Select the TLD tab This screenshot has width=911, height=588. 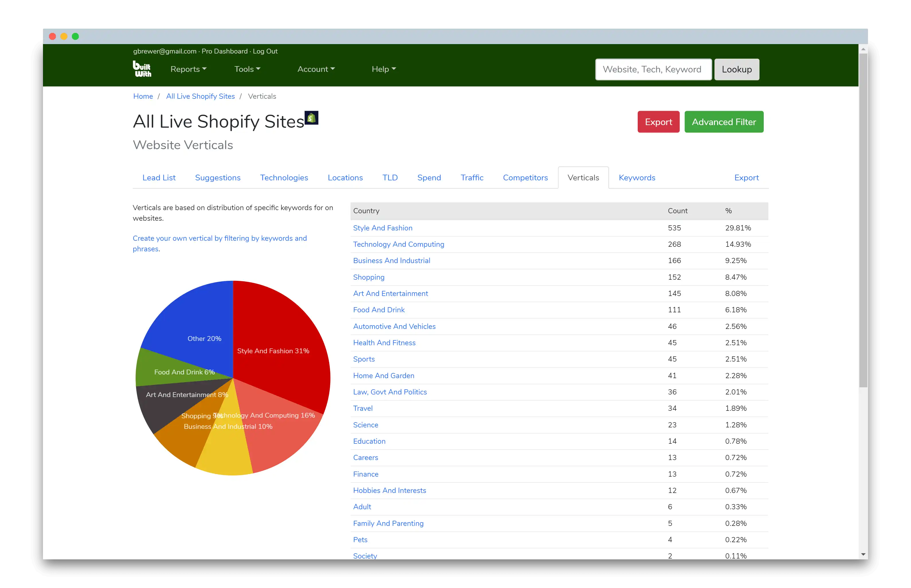(390, 177)
